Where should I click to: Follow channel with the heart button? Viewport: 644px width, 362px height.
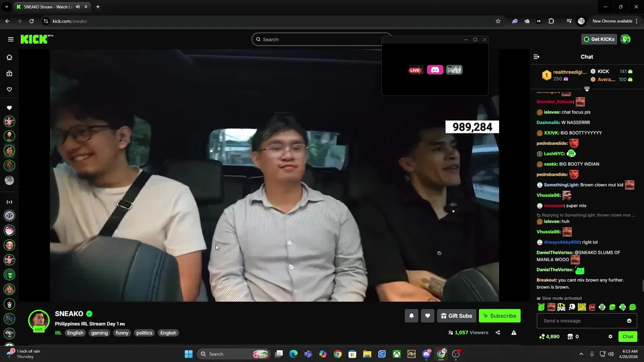(427, 316)
